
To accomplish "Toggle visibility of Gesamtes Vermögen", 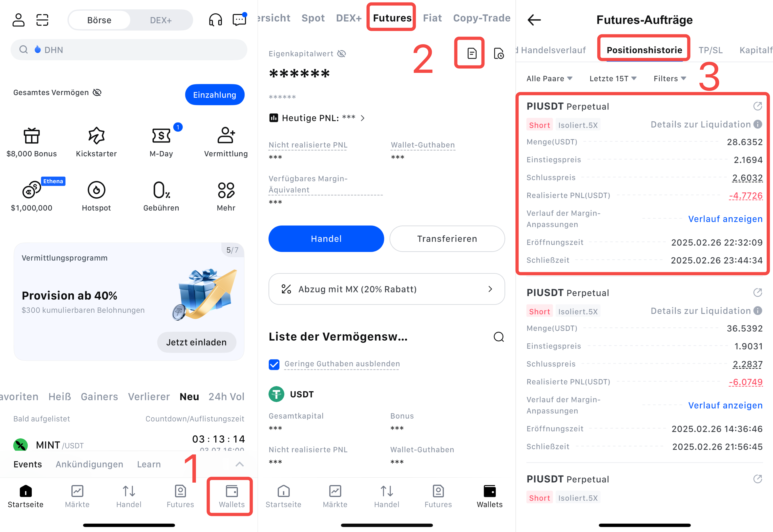I will point(97,92).
